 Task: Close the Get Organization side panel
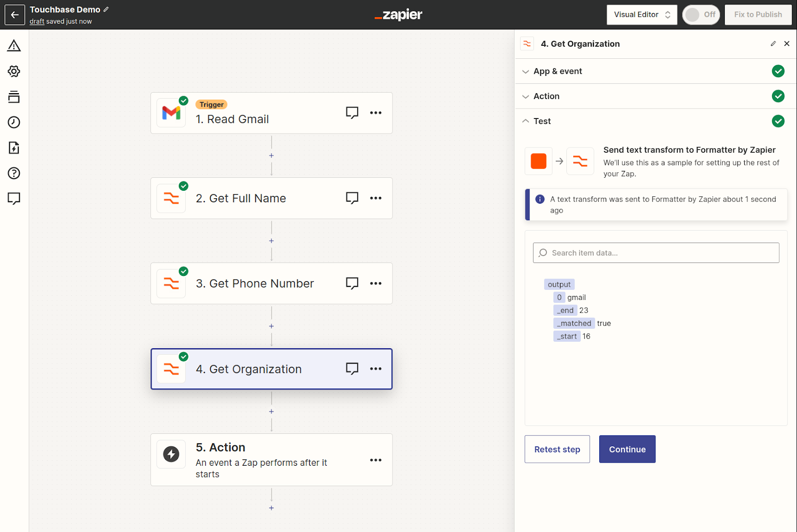[x=787, y=44]
